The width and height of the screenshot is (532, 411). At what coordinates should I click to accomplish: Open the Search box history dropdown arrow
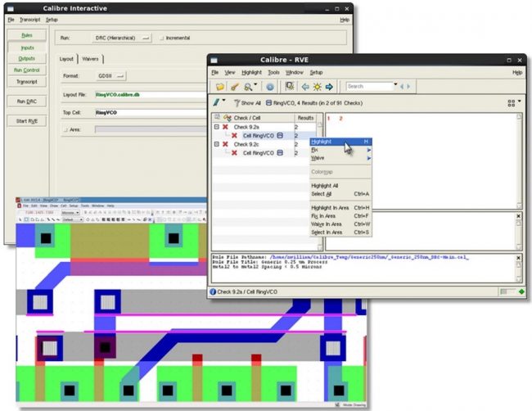[395, 84]
